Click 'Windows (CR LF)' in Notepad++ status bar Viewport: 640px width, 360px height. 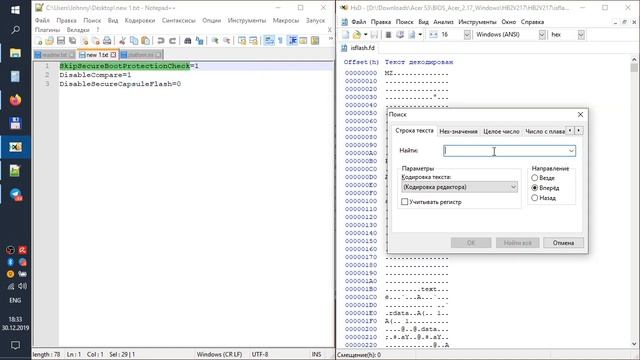tap(219, 354)
